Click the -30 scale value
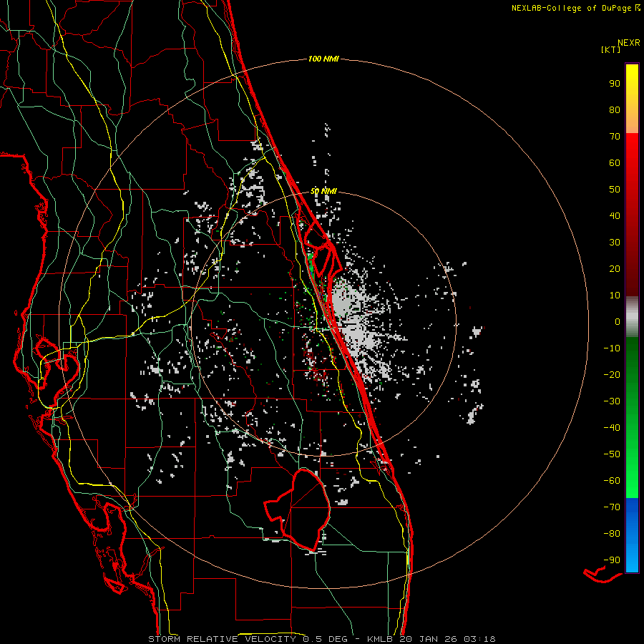The height and width of the screenshot is (644, 644). coord(612,401)
